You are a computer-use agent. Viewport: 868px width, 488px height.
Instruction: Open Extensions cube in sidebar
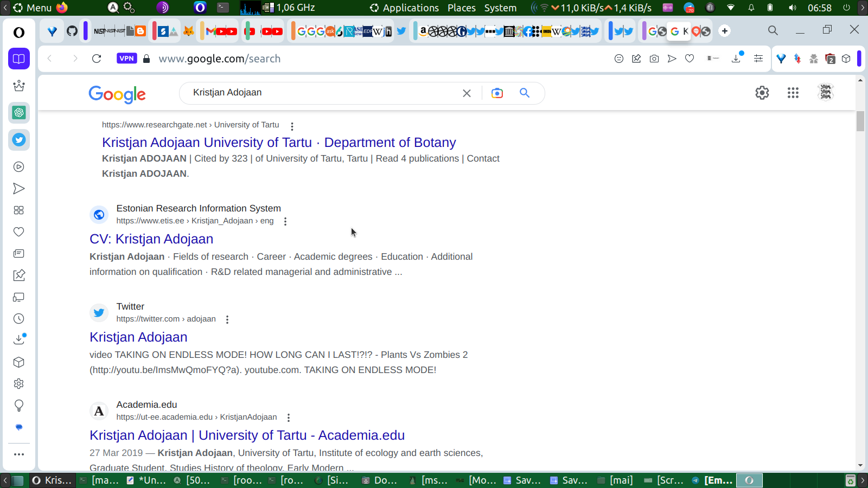(x=19, y=362)
